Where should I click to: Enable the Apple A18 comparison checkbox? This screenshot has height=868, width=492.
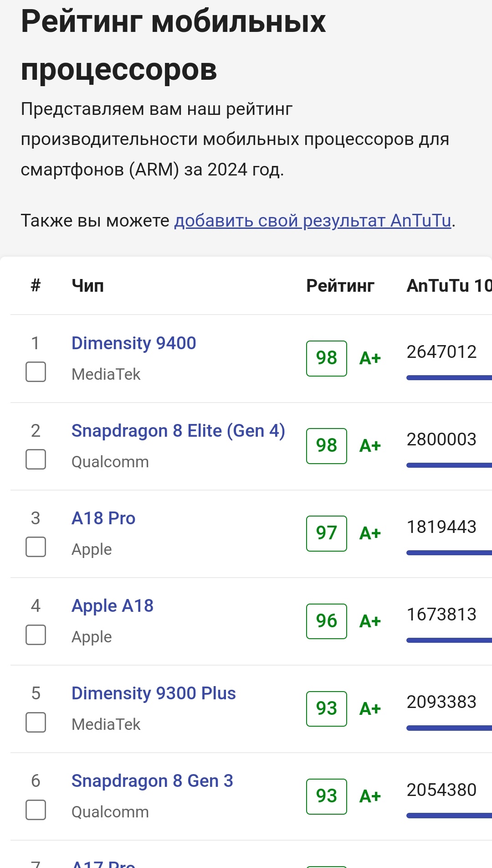pos(36,635)
